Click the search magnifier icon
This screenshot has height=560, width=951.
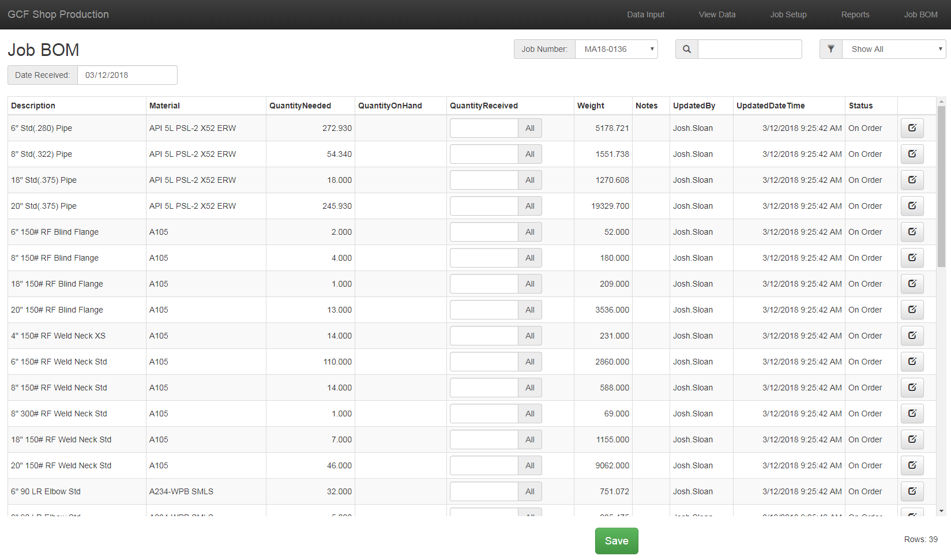[687, 49]
